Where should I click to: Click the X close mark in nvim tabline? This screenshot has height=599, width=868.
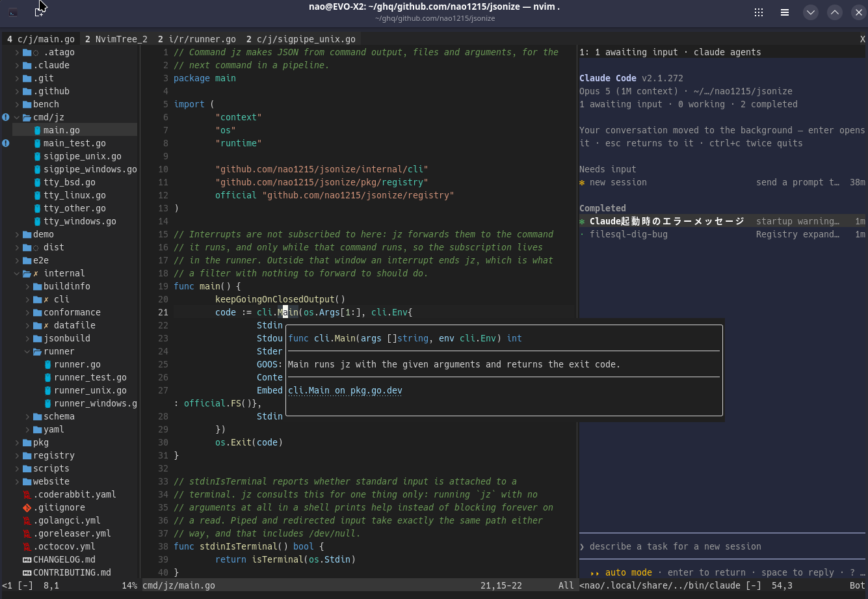(x=863, y=39)
